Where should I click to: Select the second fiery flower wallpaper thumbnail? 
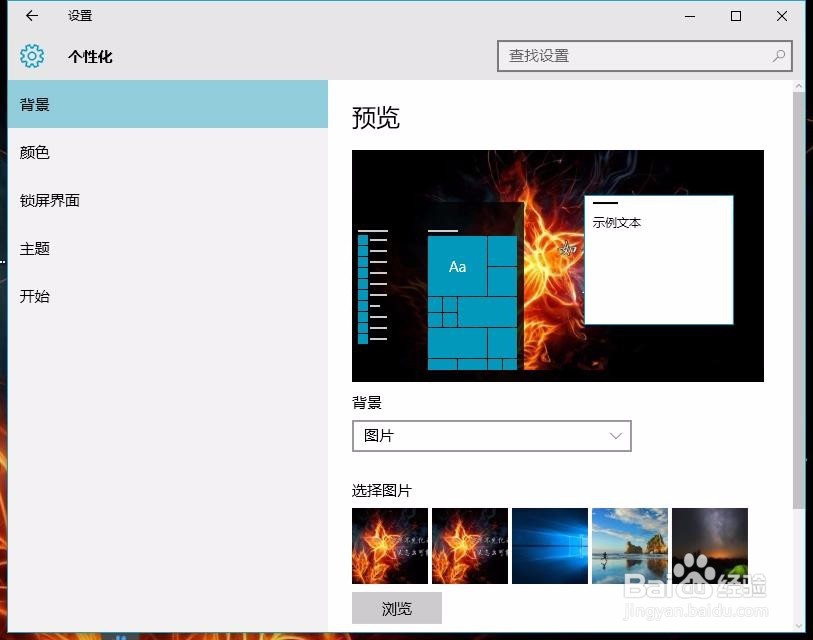pyautogui.click(x=469, y=545)
